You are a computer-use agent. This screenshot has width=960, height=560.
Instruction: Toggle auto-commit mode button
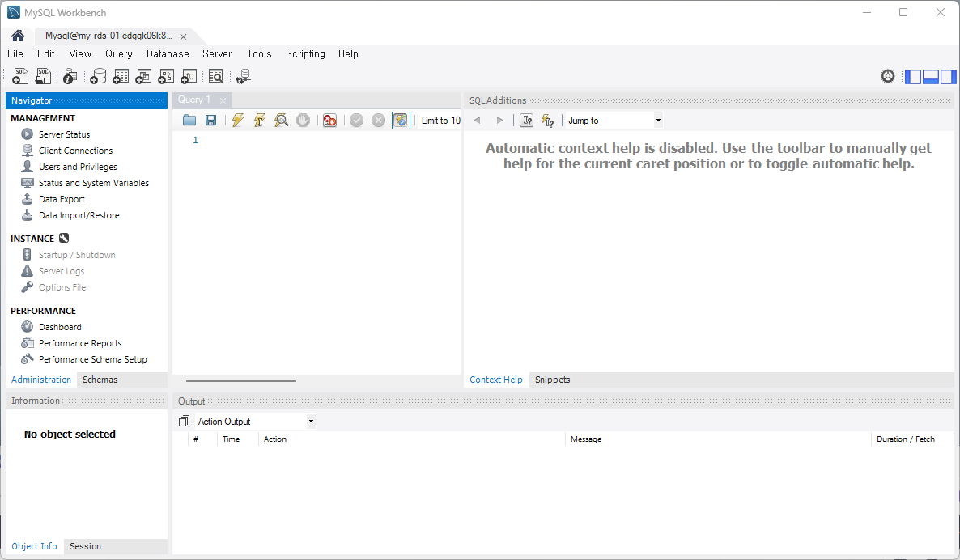click(401, 120)
